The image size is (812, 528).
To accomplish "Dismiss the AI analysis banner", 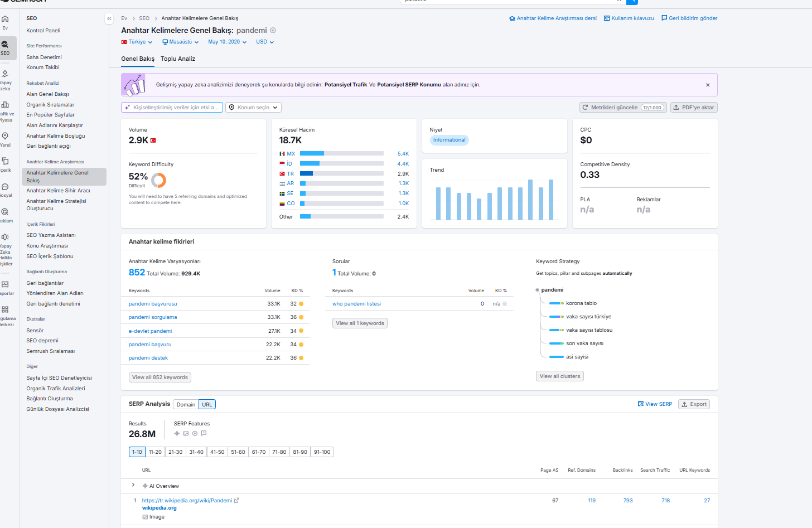I will pyautogui.click(x=708, y=85).
